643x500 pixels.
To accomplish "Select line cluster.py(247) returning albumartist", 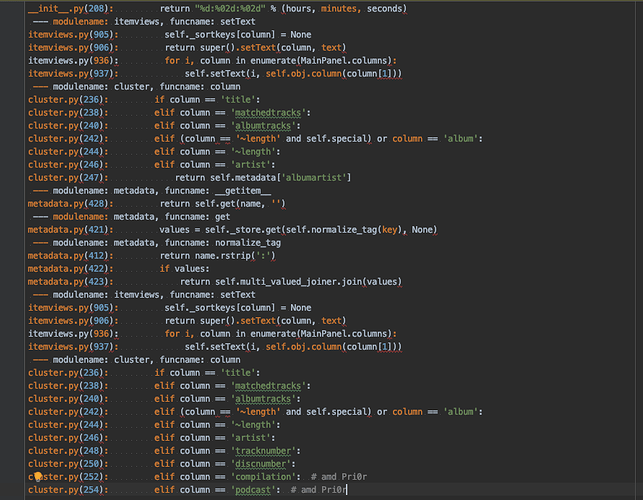I will point(190,178).
